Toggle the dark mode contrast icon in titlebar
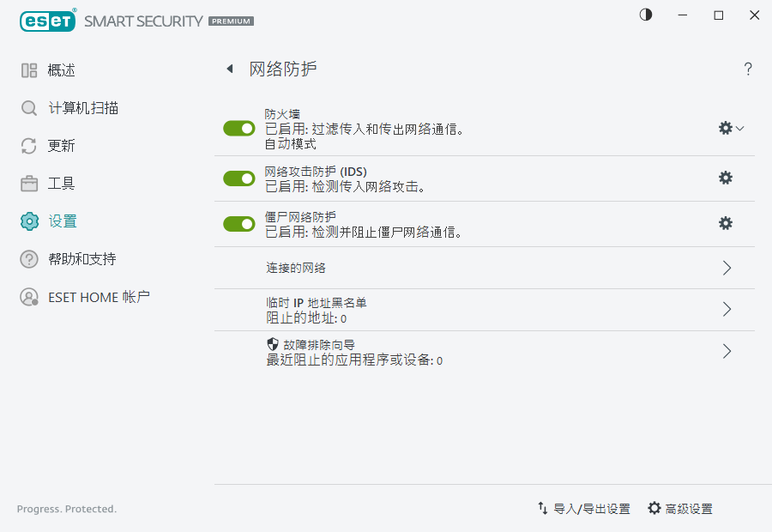Image resolution: width=772 pixels, height=532 pixels. 645,15
